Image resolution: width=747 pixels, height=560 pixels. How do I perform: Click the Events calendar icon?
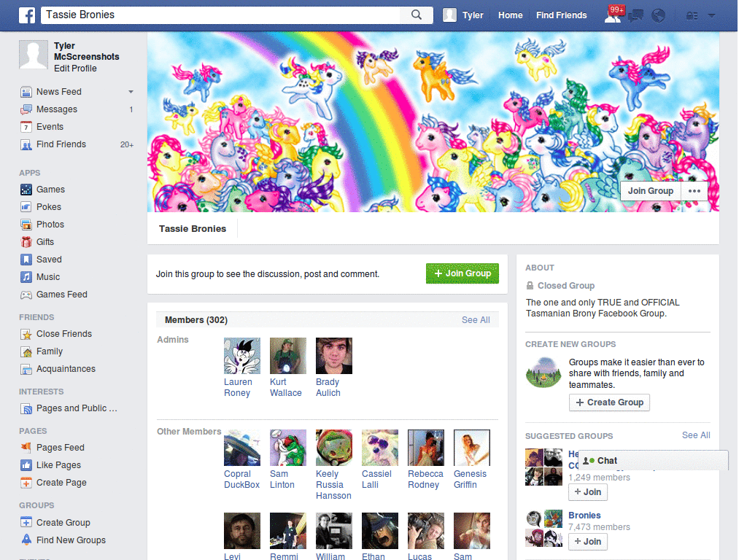(x=26, y=127)
